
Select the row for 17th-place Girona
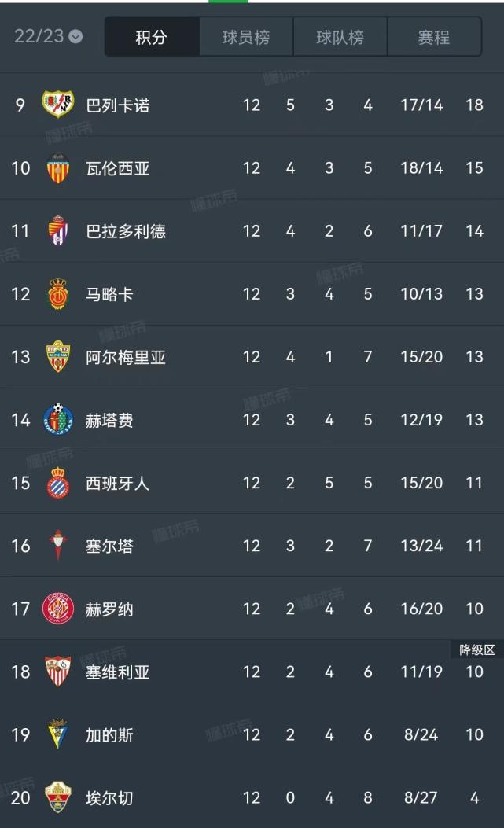[252, 608]
